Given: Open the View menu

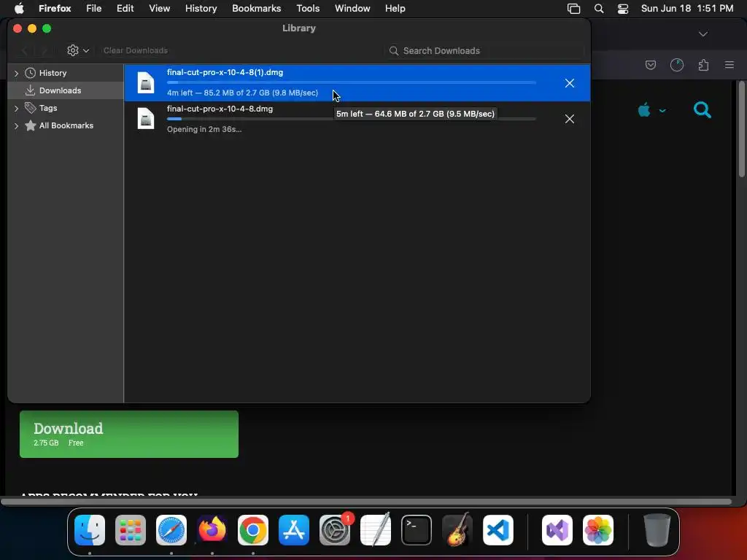Looking at the screenshot, I should pyautogui.click(x=159, y=9).
